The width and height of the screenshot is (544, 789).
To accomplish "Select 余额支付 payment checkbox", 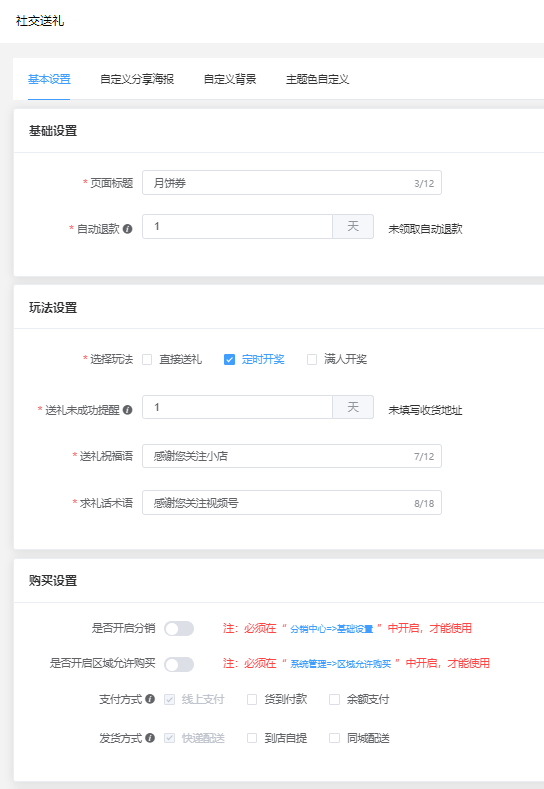I will pos(334,699).
